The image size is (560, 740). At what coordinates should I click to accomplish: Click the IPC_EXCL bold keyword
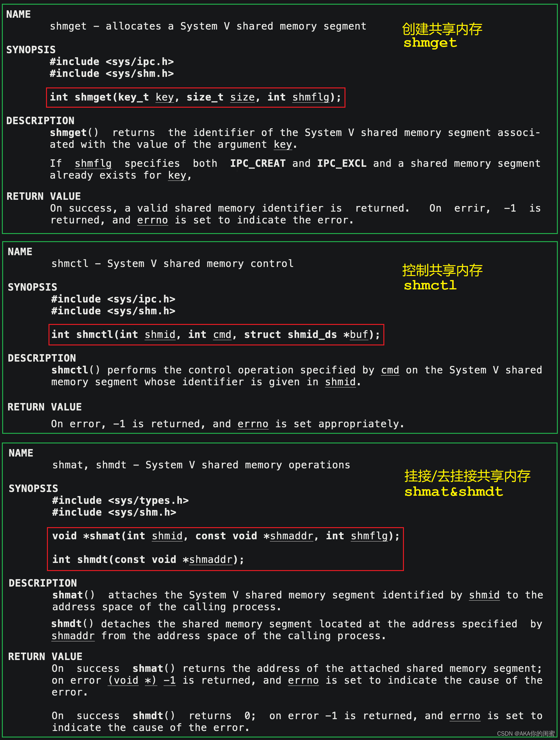point(342,163)
